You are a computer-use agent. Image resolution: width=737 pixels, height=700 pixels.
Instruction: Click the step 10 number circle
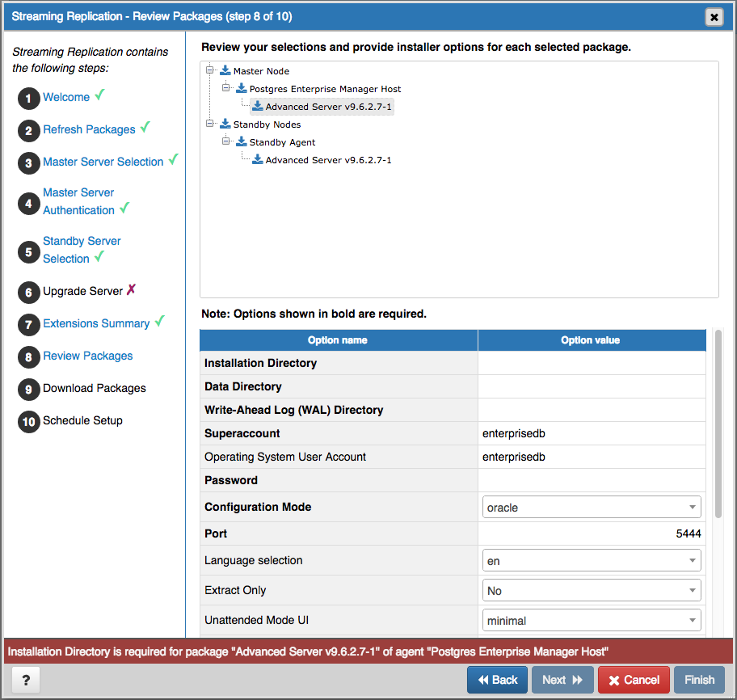(28, 422)
